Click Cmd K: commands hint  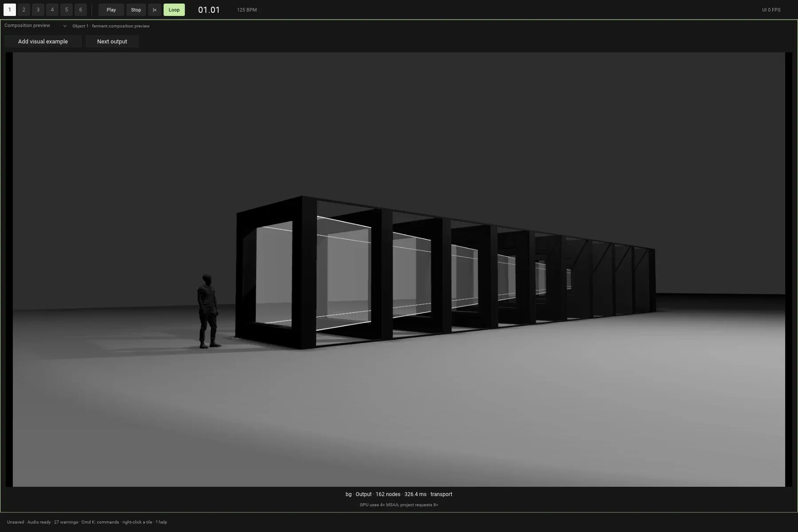pyautogui.click(x=100, y=522)
